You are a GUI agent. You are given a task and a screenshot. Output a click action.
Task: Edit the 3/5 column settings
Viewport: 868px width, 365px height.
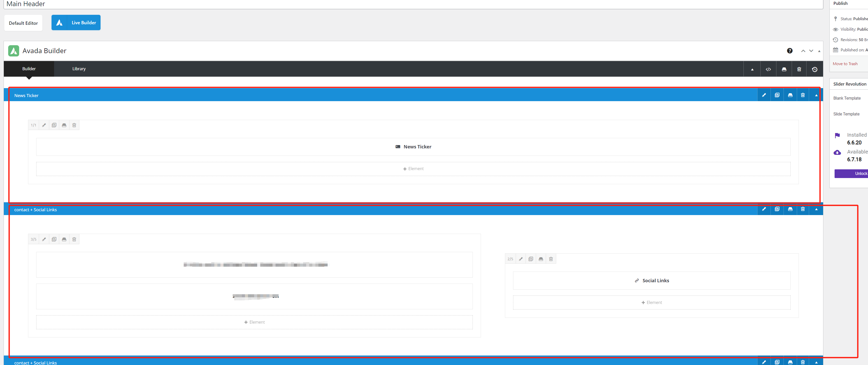[x=44, y=239]
